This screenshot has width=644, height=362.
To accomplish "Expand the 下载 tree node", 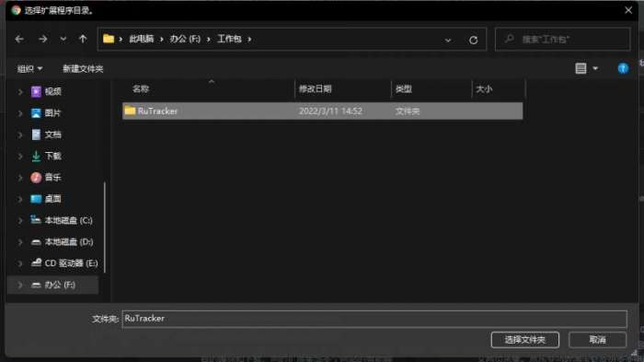I will [19, 156].
